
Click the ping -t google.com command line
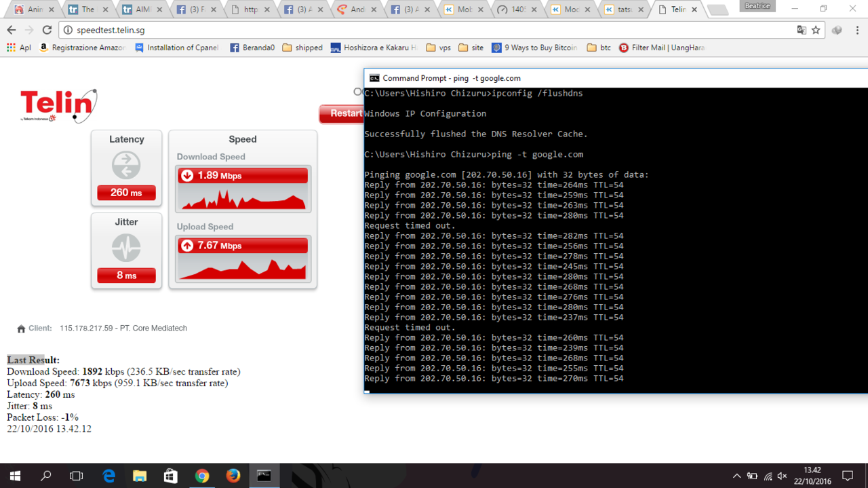pos(473,154)
